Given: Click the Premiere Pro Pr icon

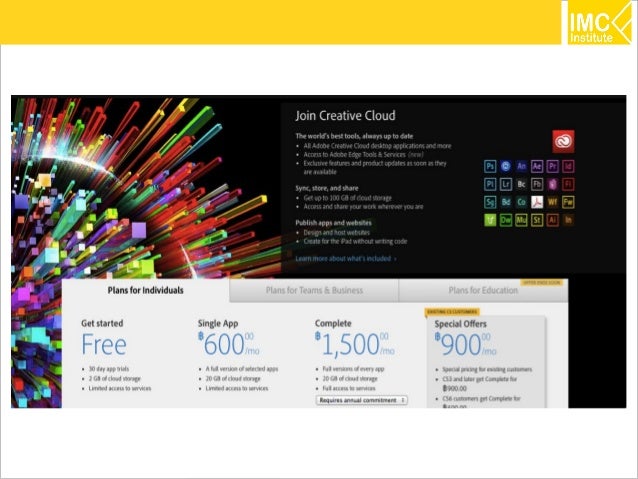Looking at the screenshot, I should (552, 166).
